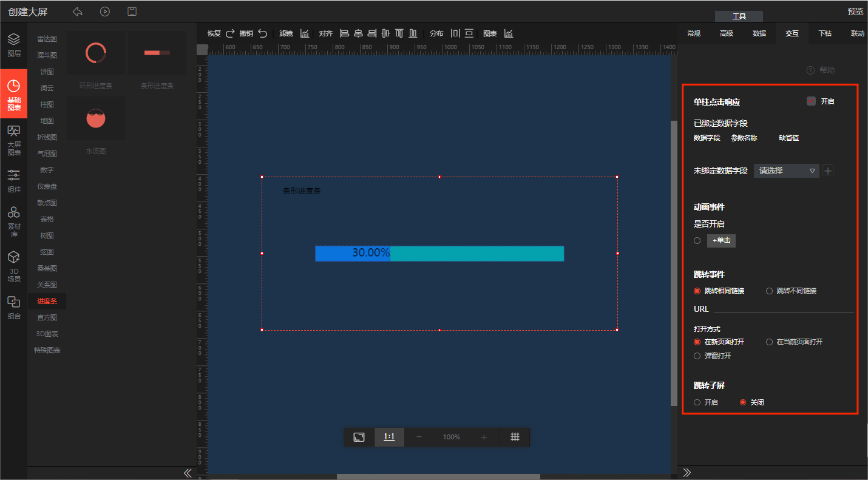Click the play preview icon in header
Screen dimensions: 868x480
[105, 12]
